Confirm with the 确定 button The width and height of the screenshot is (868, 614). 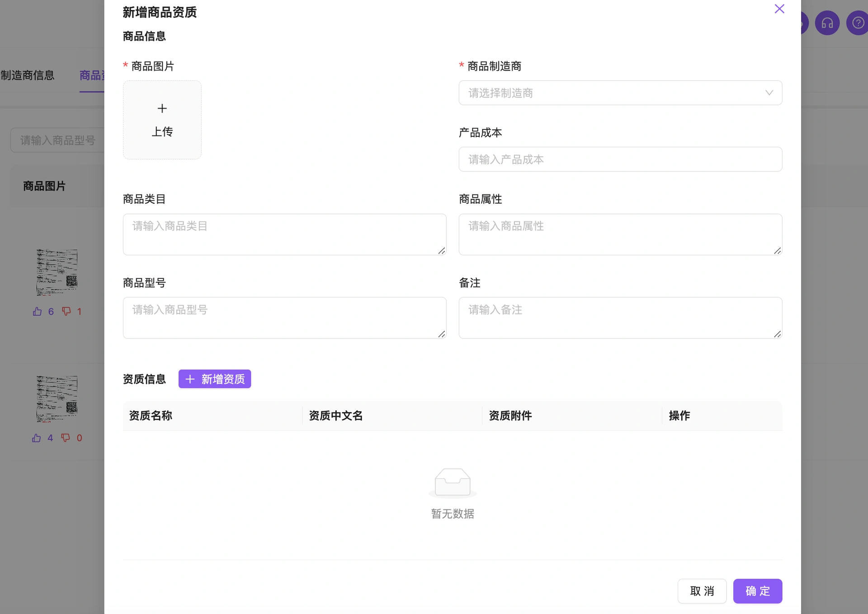pyautogui.click(x=758, y=591)
